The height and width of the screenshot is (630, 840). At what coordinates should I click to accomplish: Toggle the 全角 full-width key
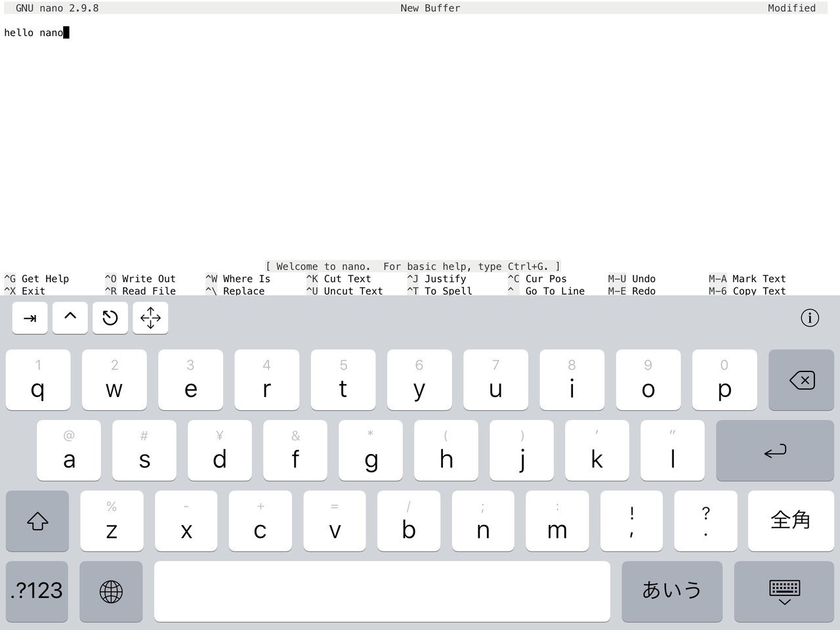(x=791, y=521)
